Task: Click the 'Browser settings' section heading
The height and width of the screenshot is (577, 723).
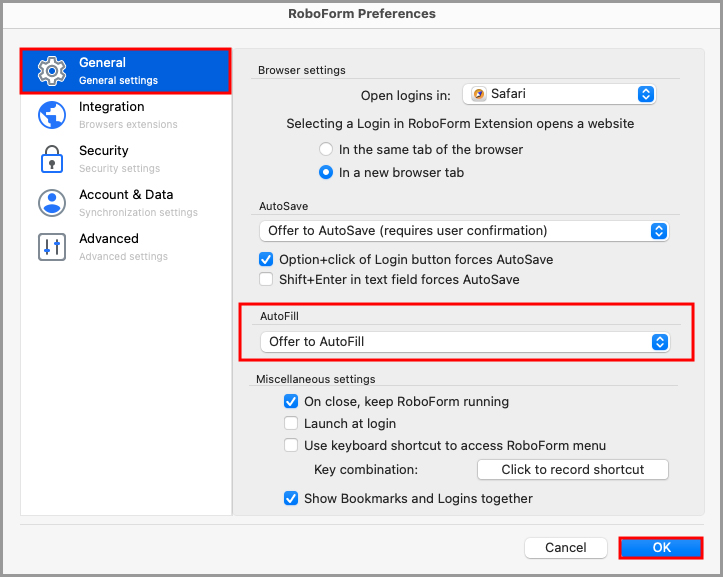Action: [302, 70]
